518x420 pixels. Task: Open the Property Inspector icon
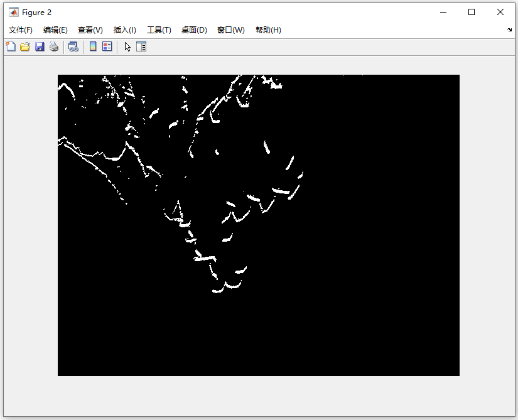point(141,46)
